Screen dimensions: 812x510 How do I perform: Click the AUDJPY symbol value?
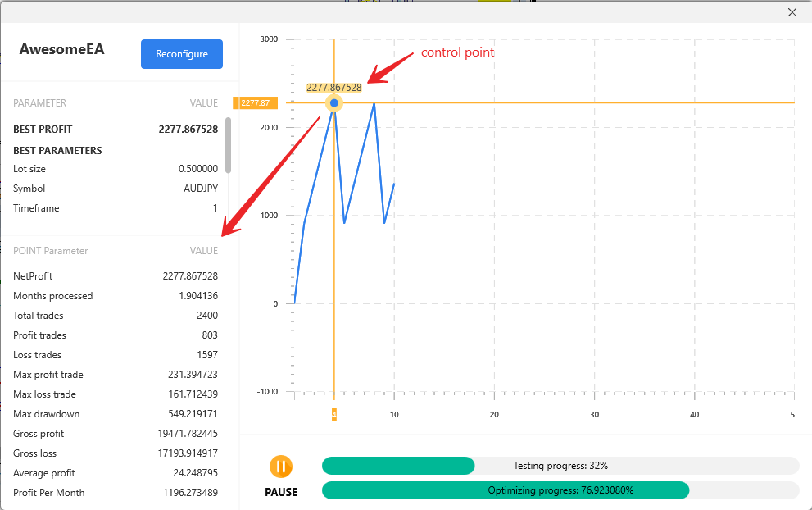[x=201, y=189]
